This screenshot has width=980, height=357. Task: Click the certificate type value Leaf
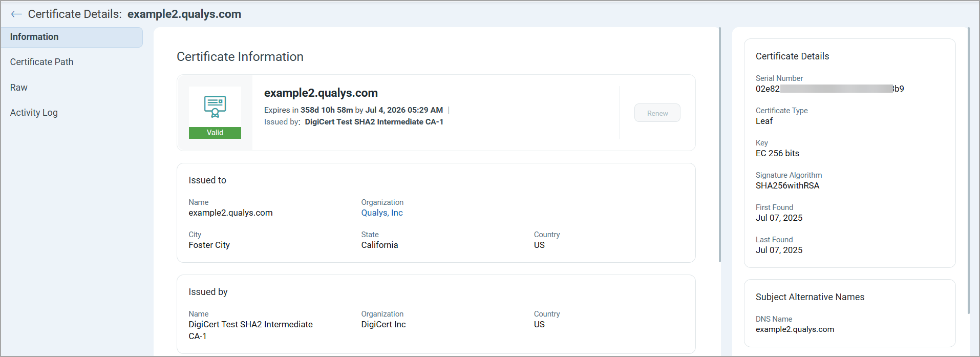[764, 121]
